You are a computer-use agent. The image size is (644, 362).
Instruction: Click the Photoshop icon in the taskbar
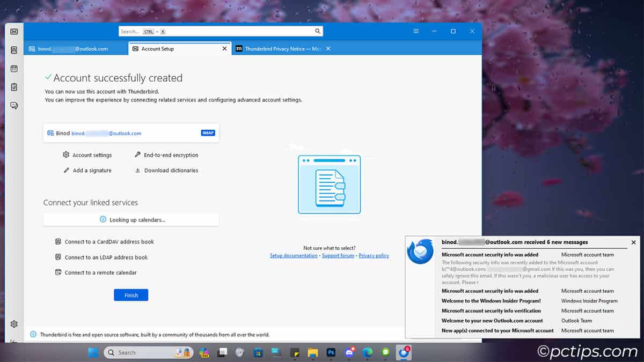pos(331,352)
